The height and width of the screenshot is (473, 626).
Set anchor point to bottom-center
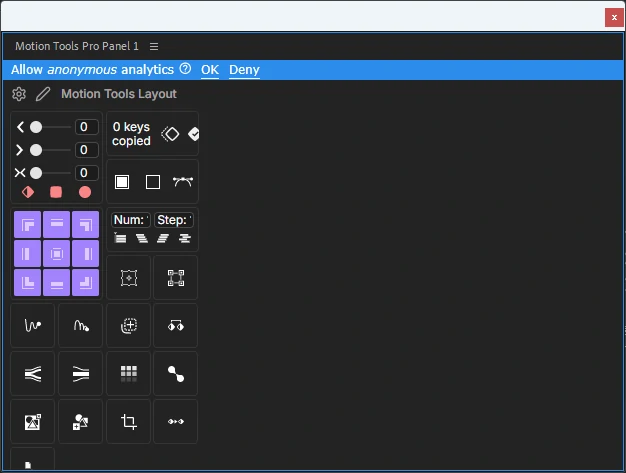coord(56,283)
